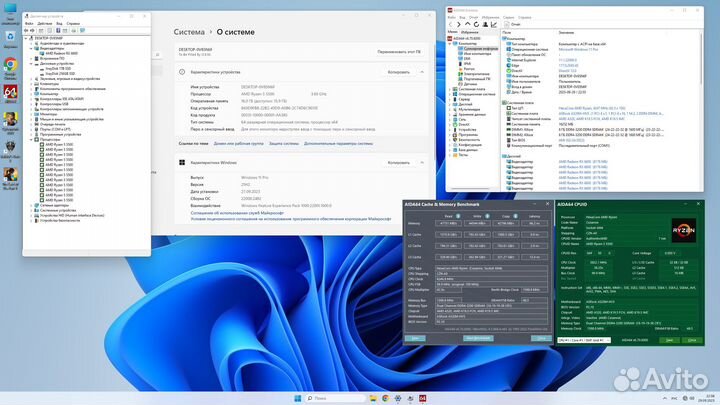The image size is (720, 405).
Task: Click the Windows Start button on taskbar
Action: tap(298, 398)
